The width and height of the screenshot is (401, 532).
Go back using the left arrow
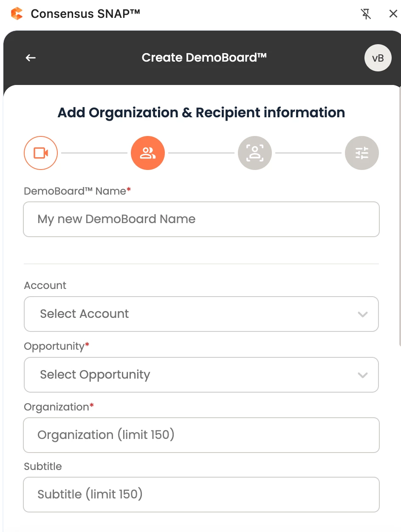click(31, 58)
